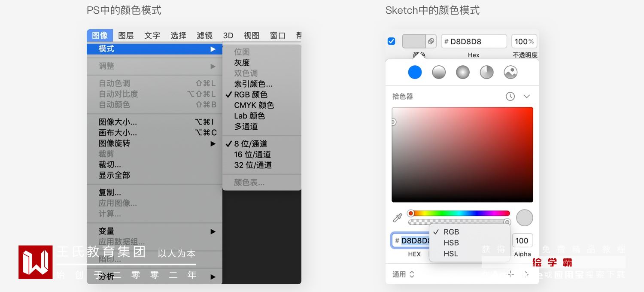Open the 模式 submenu in Photoshop
644x292 pixels.
(155, 49)
